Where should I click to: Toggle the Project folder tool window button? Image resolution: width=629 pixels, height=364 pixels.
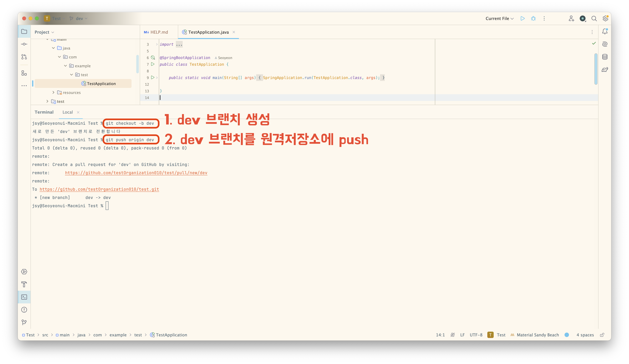(x=24, y=31)
